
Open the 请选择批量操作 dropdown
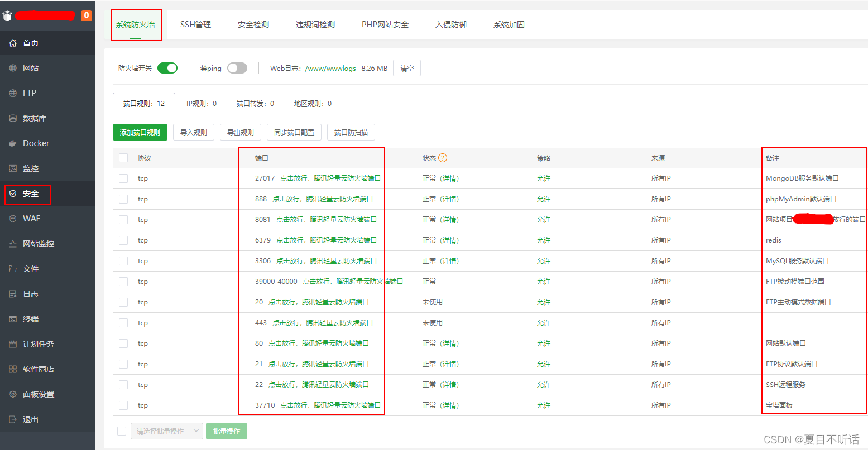(x=167, y=431)
